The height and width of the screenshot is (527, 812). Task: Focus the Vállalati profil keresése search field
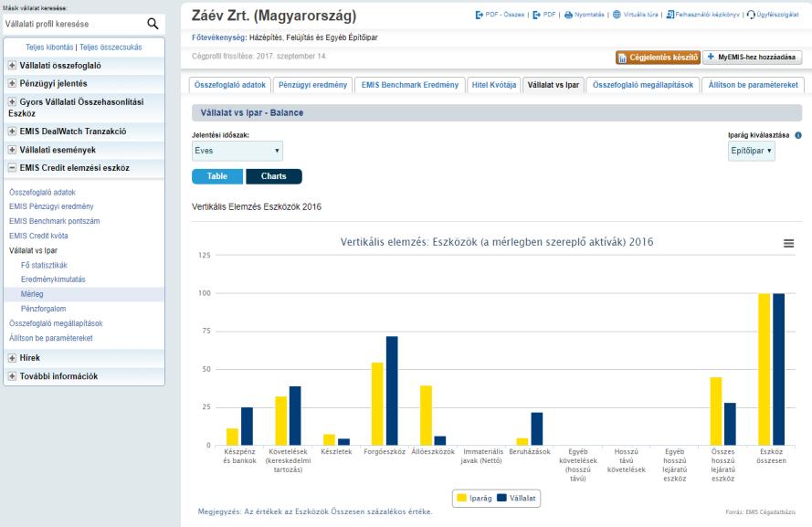click(75, 24)
